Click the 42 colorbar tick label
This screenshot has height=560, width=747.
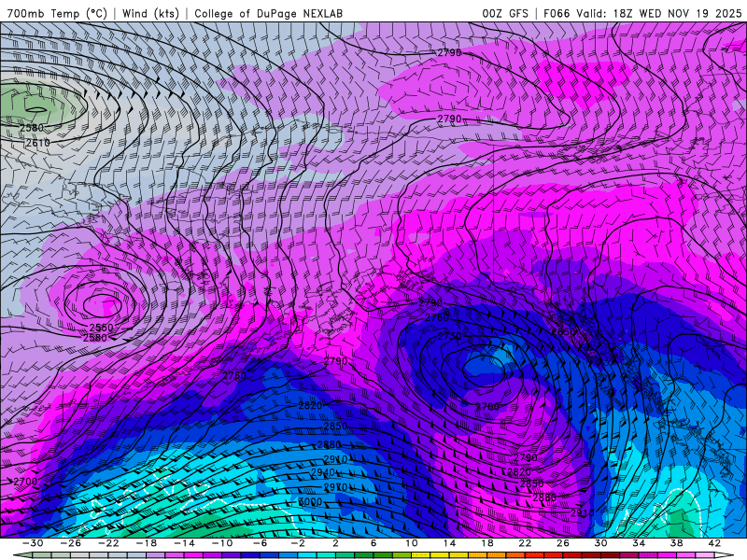714,543
